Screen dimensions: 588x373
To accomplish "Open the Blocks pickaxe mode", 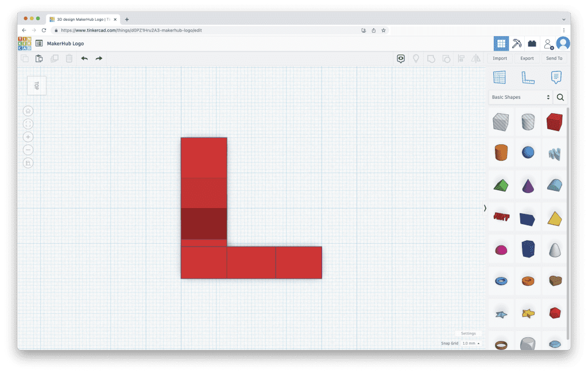I will tap(517, 43).
